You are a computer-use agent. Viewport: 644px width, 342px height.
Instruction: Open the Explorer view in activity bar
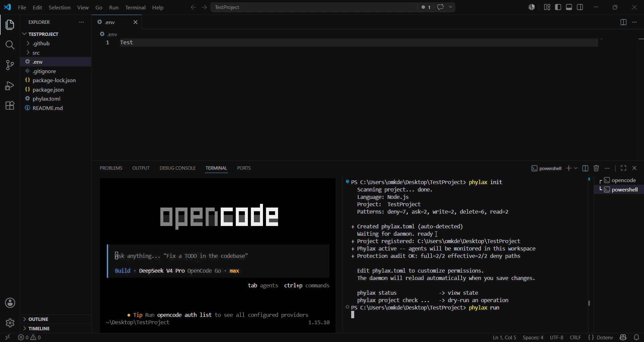[10, 24]
